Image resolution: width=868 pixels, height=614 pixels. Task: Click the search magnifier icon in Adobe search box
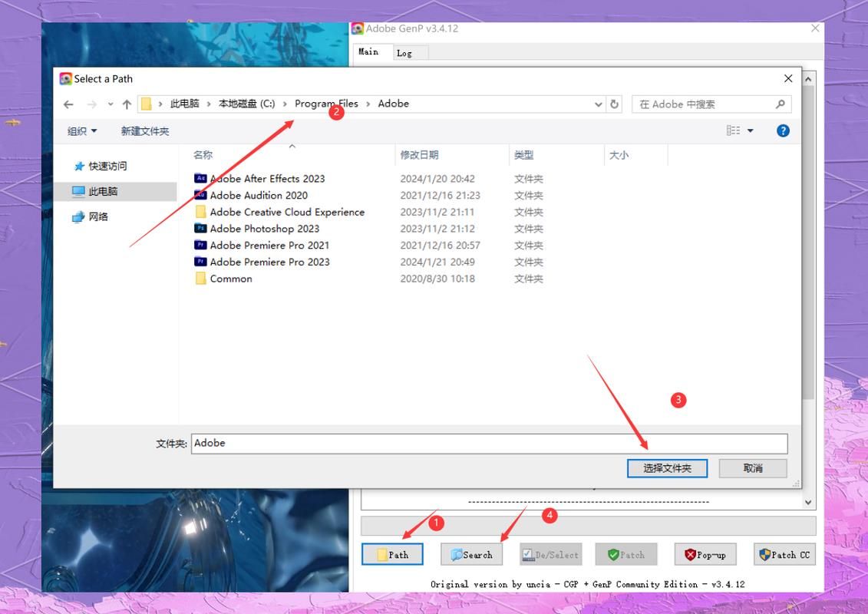click(781, 104)
